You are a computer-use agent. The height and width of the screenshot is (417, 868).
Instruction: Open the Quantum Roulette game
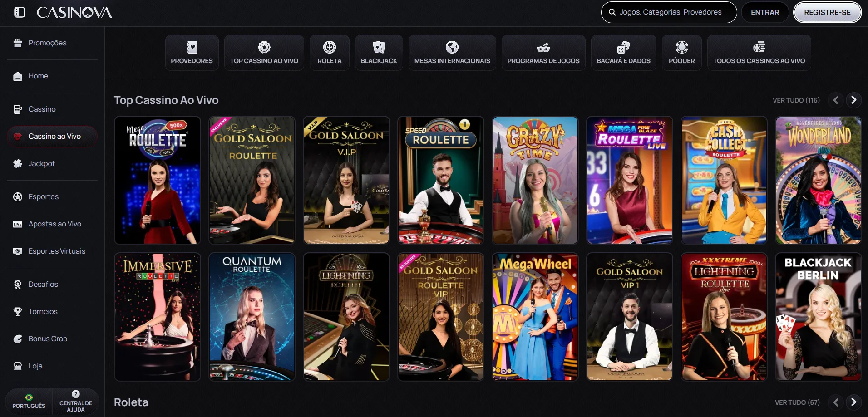[x=252, y=317]
